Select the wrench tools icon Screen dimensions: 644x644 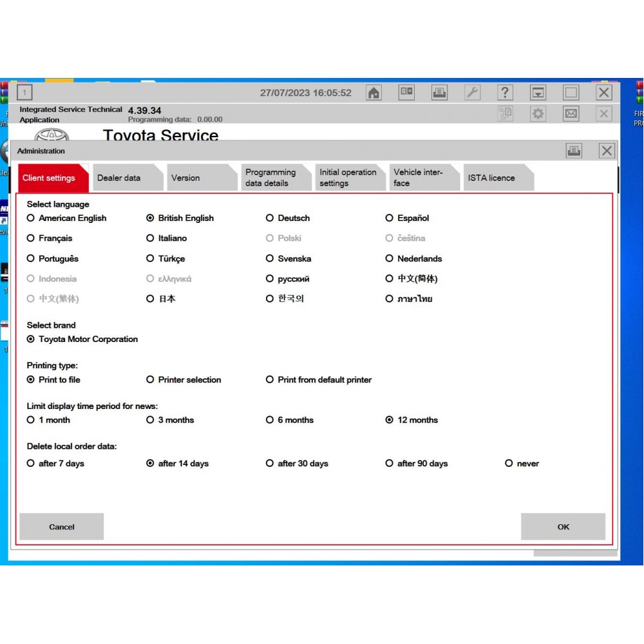[472, 92]
